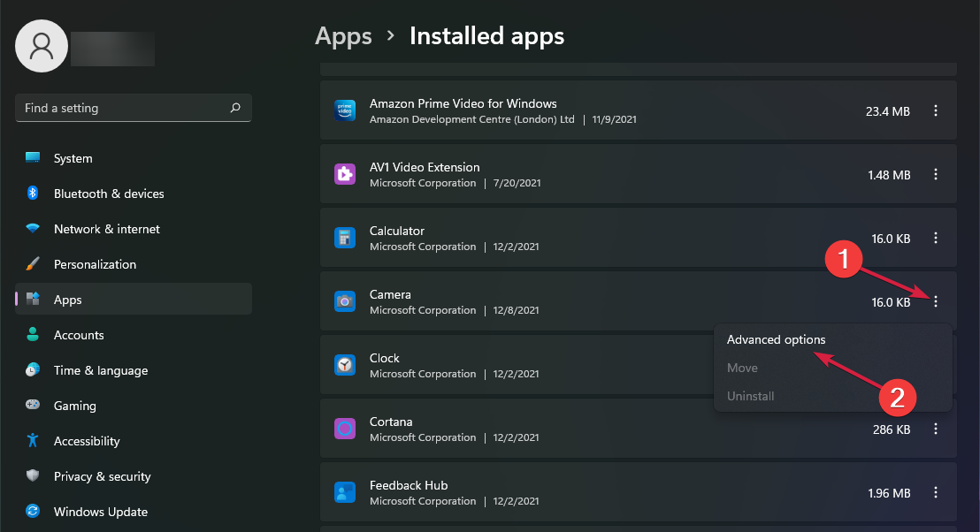Expand options for Feedback Hub
This screenshot has width=980, height=532.
pyautogui.click(x=936, y=492)
